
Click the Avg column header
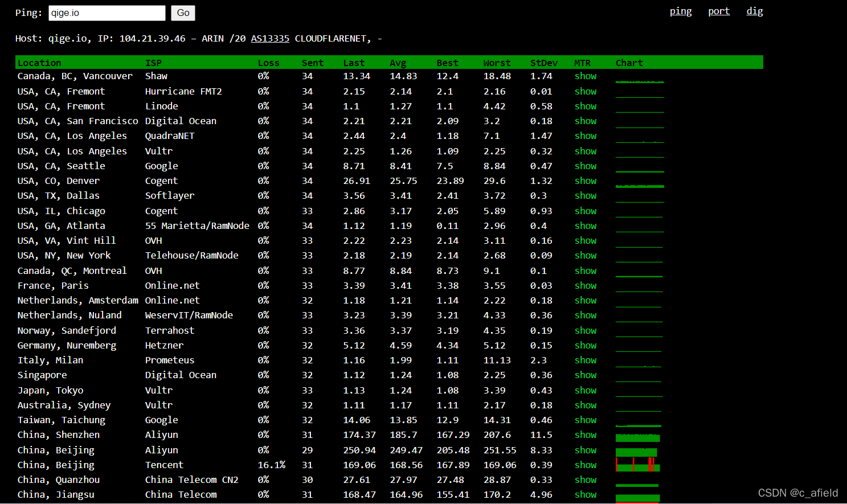click(x=398, y=63)
